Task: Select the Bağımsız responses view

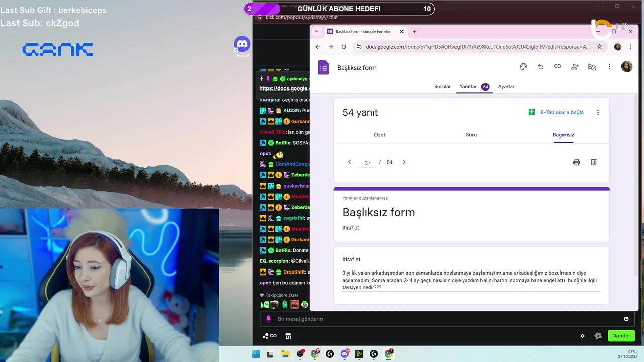Action: (x=563, y=135)
